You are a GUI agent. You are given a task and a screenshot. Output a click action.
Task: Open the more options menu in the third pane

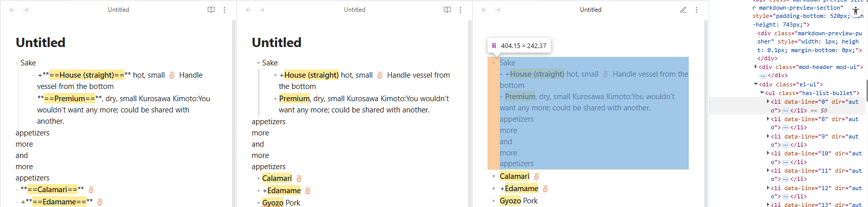(x=696, y=10)
